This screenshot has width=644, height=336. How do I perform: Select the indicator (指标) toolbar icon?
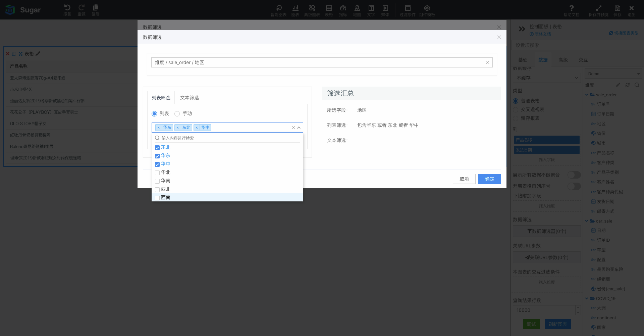[343, 10]
